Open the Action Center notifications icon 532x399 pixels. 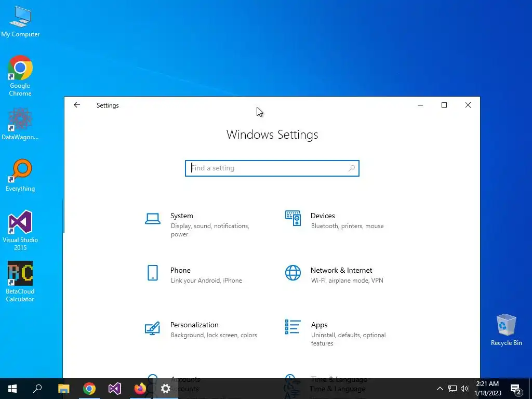(516, 389)
